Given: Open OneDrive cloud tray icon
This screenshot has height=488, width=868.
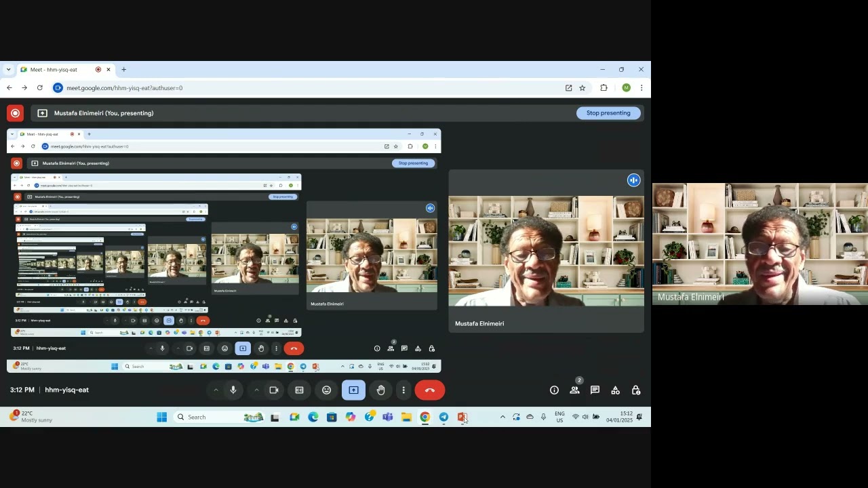Looking at the screenshot, I should tap(530, 418).
